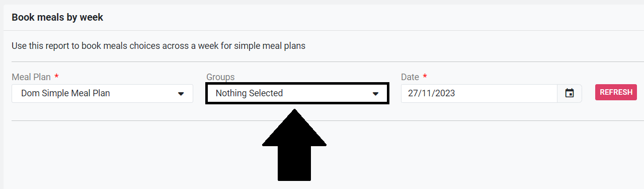Image resolution: width=644 pixels, height=189 pixels.
Task: Click the red asterisk beside Meal Plan
Action: pyautogui.click(x=56, y=77)
